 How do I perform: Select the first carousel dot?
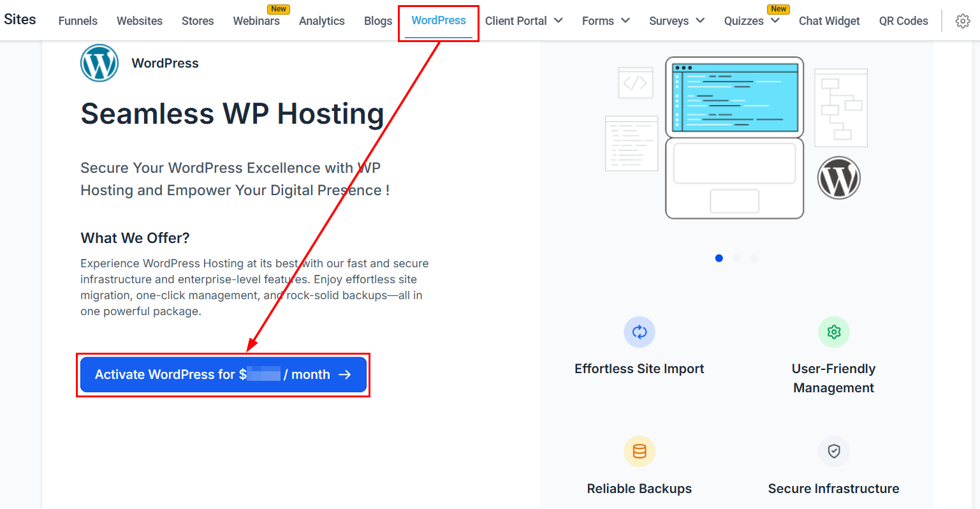click(x=719, y=258)
